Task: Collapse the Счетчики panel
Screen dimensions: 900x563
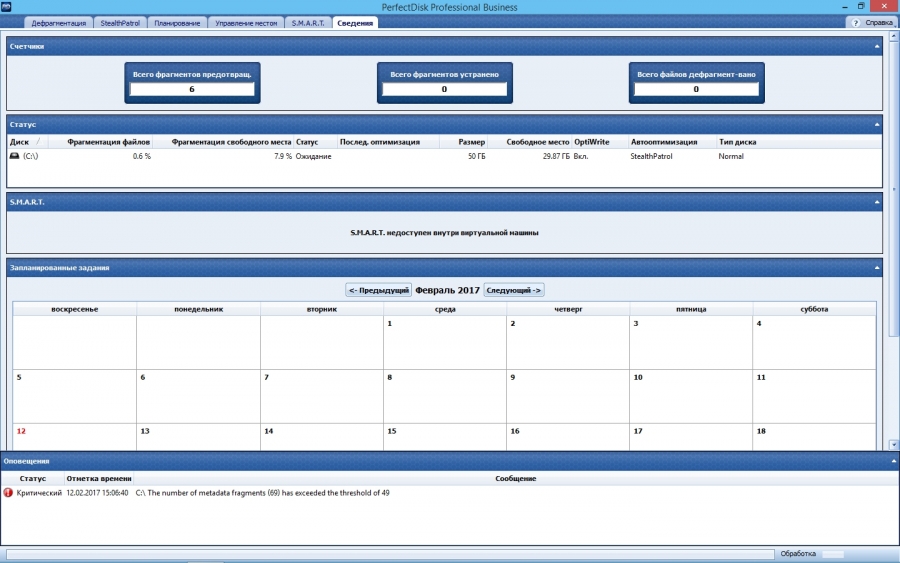Action: click(877, 46)
